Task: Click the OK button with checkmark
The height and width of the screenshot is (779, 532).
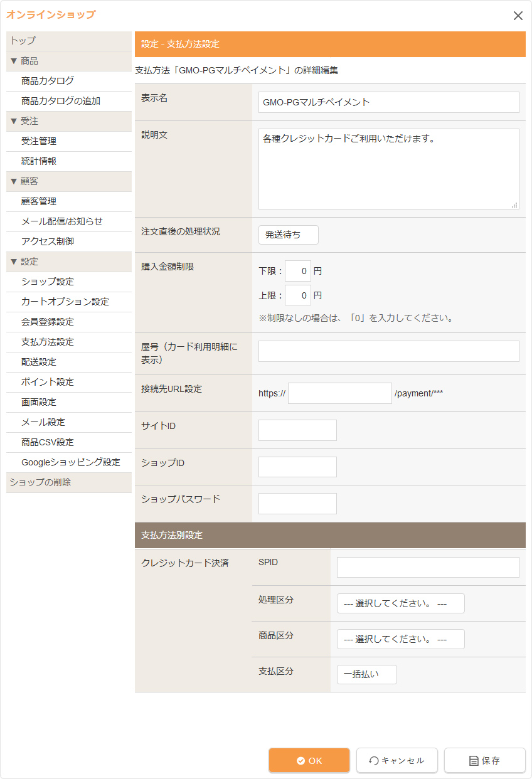Action: pyautogui.click(x=309, y=760)
